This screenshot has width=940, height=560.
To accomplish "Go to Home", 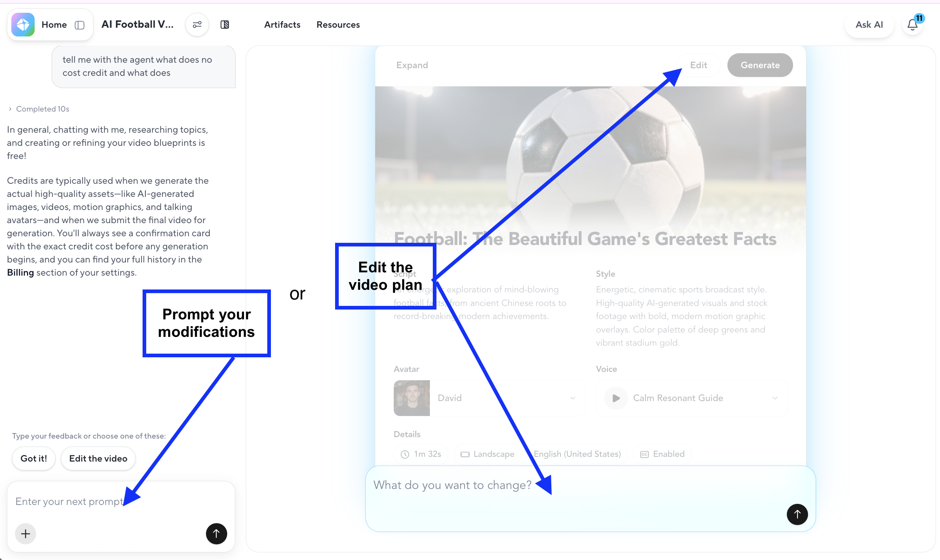I will (54, 25).
